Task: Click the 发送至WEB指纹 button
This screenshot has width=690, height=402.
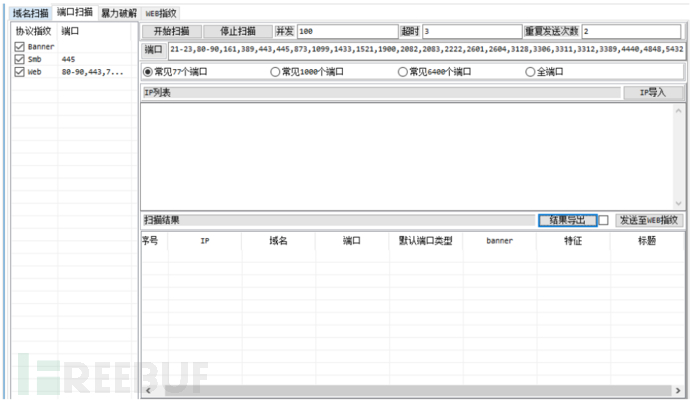Action: 649,220
